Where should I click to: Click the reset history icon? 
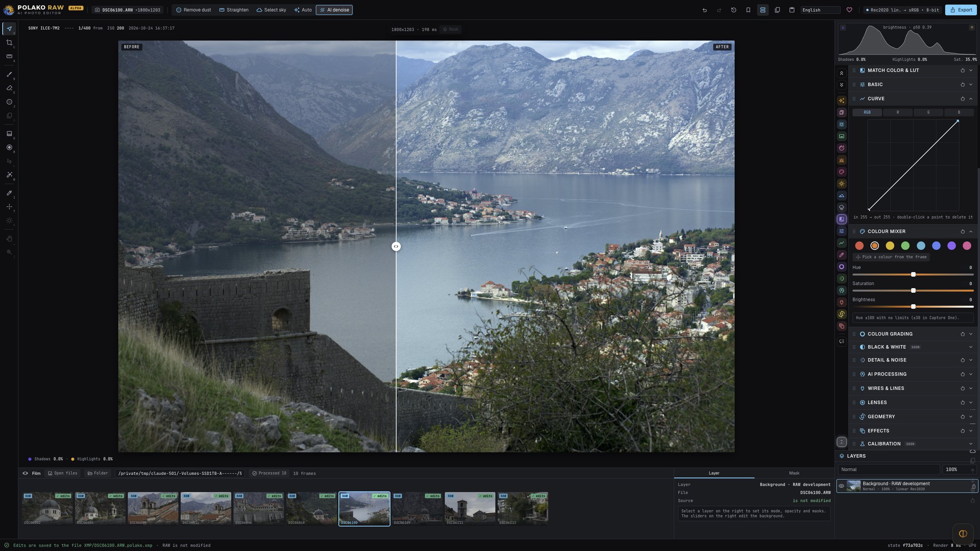734,10
